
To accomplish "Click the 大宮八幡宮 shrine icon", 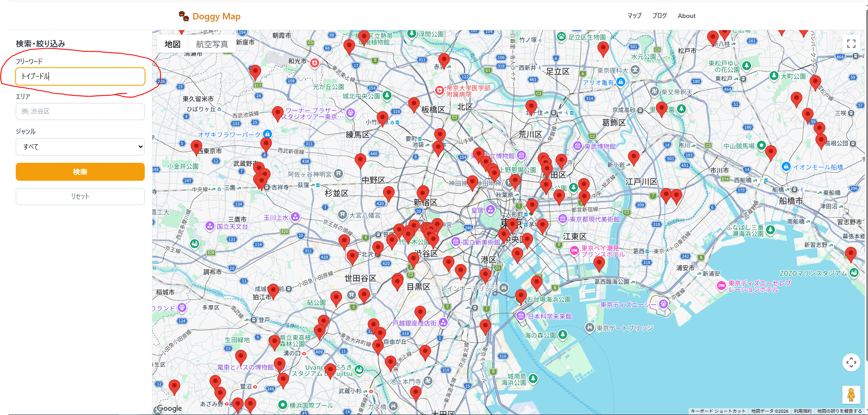I will (342, 215).
